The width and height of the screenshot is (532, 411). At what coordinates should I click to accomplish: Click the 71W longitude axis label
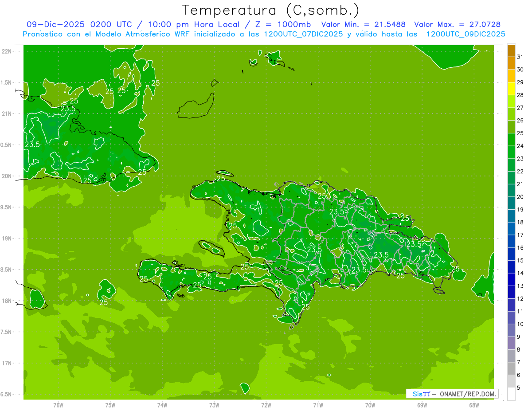point(318,405)
